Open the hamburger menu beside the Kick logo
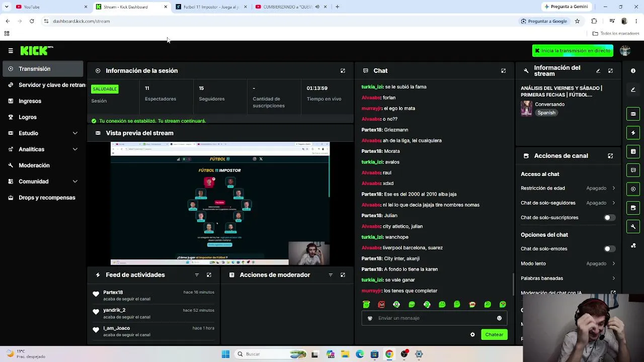 11,51
